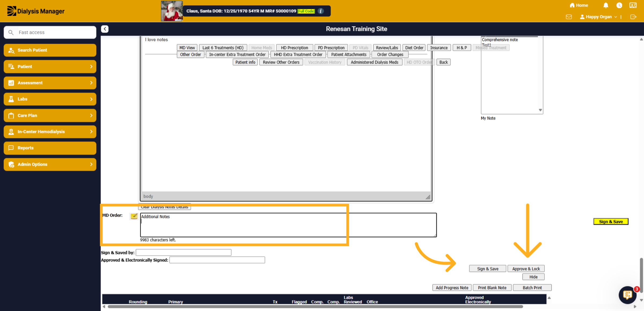Focus the Fast access search field
The image size is (644, 311).
[50, 32]
